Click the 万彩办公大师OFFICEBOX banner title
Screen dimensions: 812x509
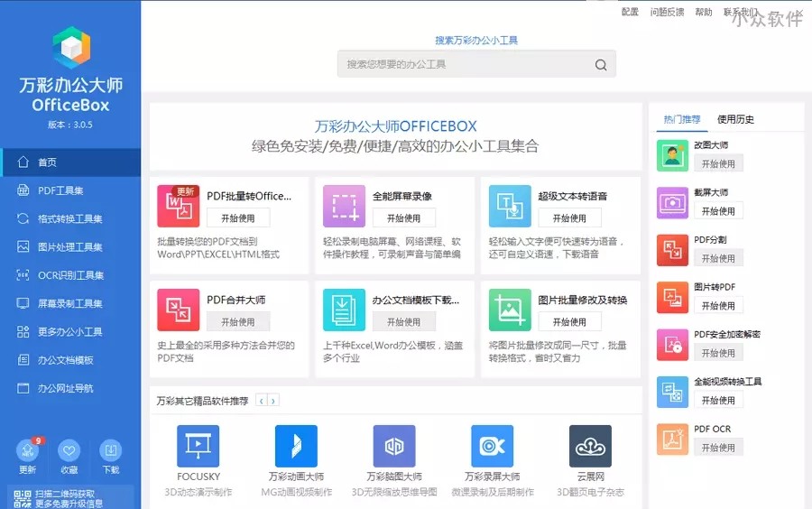coord(396,126)
